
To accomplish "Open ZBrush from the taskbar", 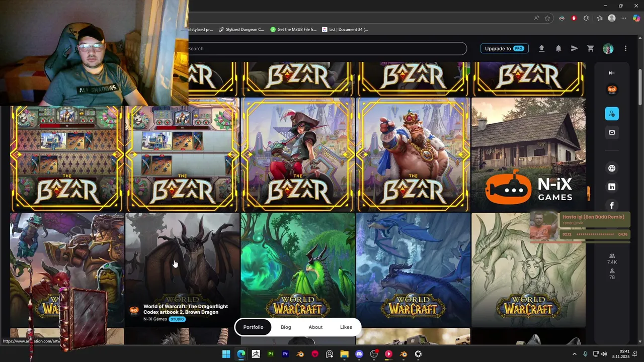I will click(x=256, y=354).
